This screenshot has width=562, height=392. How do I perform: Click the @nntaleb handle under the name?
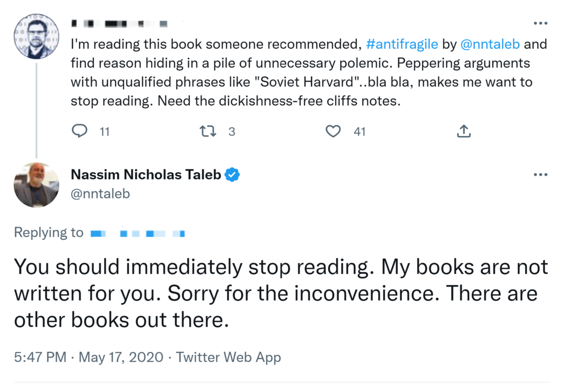[100, 194]
